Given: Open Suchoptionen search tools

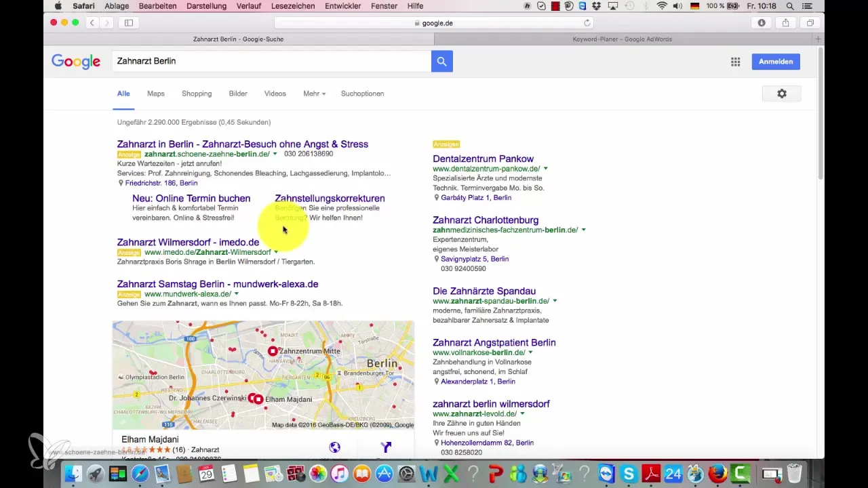Looking at the screenshot, I should tap(362, 94).
